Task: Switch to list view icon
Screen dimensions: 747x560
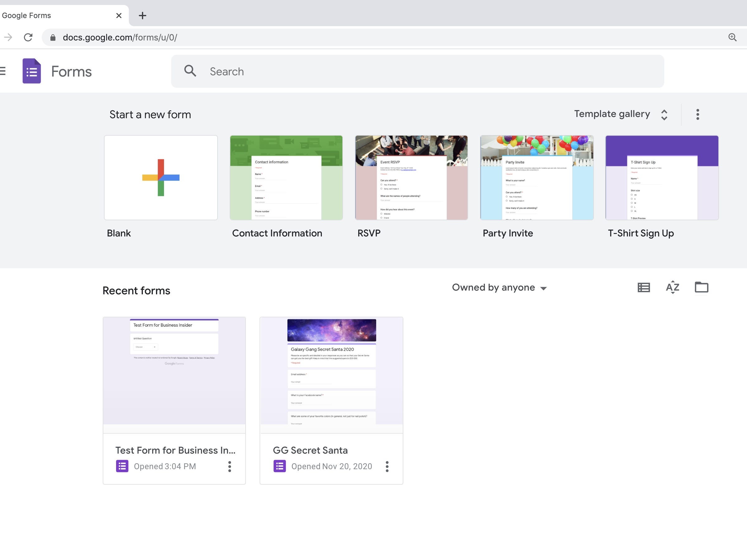Action: (643, 287)
